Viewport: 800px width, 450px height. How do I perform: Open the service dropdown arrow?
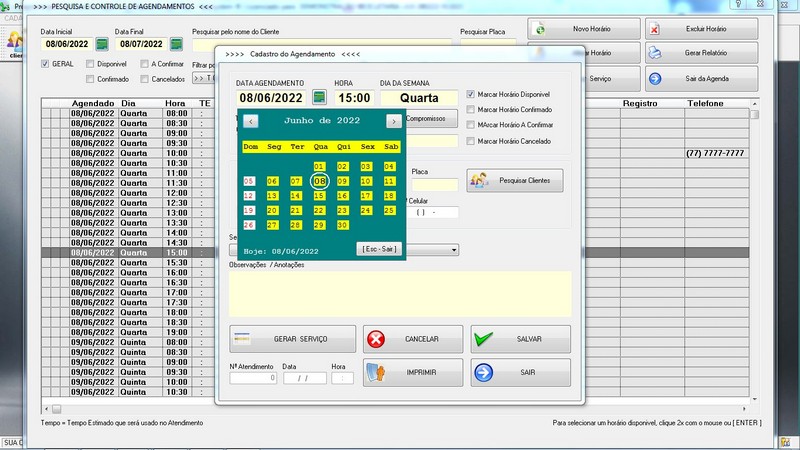(454, 250)
